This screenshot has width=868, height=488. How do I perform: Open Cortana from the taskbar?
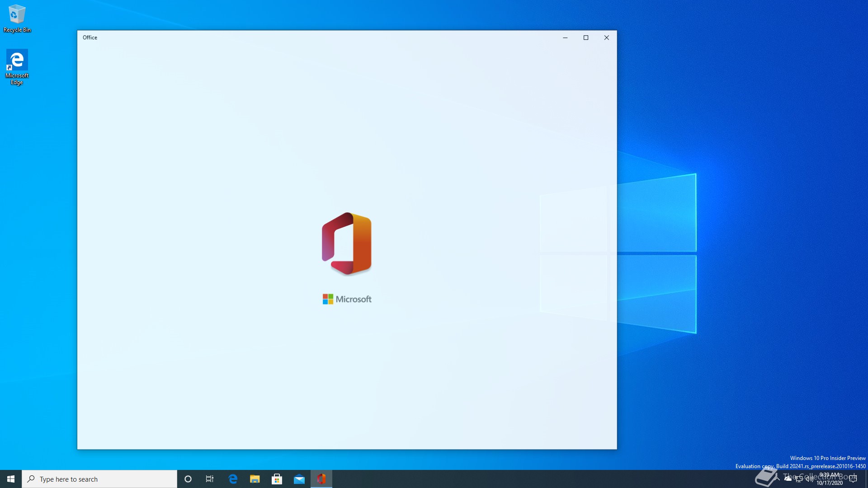point(188,479)
